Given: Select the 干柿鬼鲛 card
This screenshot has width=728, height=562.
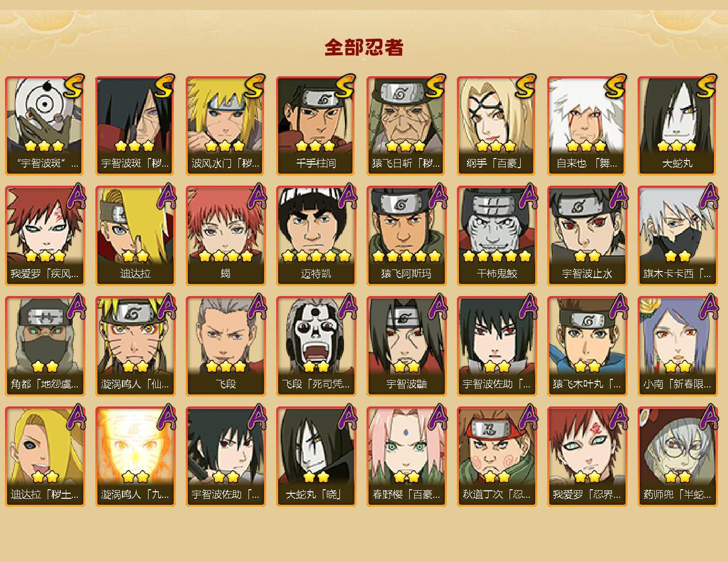Looking at the screenshot, I should (497, 236).
